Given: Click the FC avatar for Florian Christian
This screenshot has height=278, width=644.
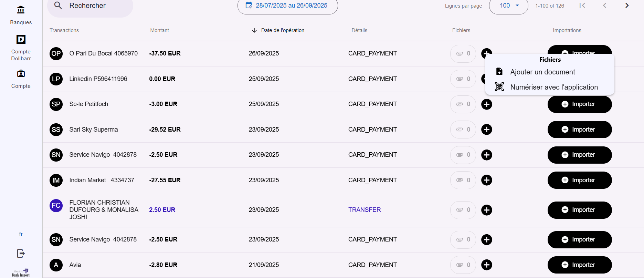Looking at the screenshot, I should [56, 206].
